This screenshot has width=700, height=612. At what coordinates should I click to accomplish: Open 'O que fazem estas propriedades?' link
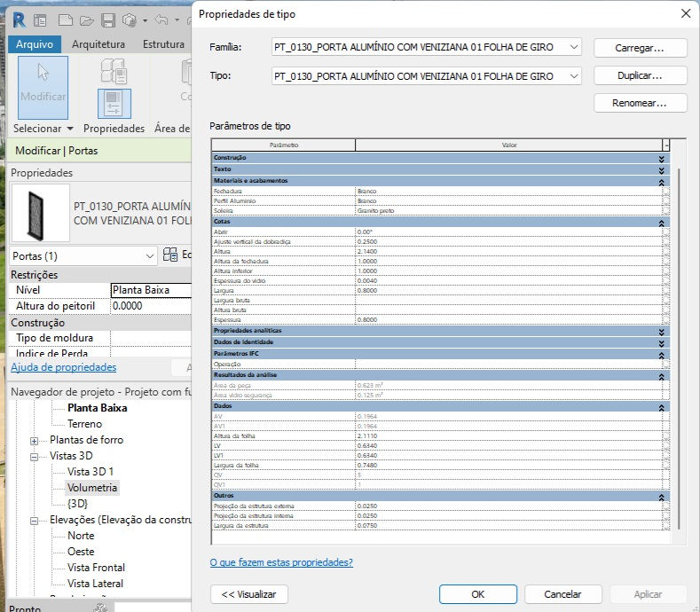281,562
